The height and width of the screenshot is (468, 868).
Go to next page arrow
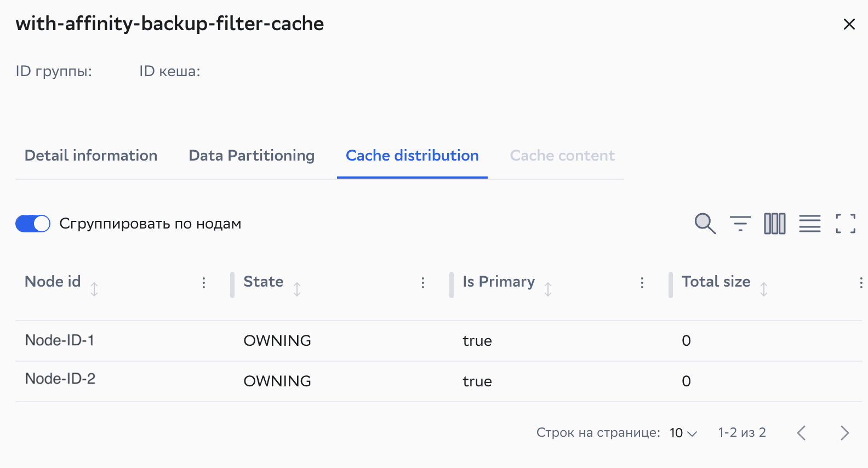pyautogui.click(x=844, y=433)
